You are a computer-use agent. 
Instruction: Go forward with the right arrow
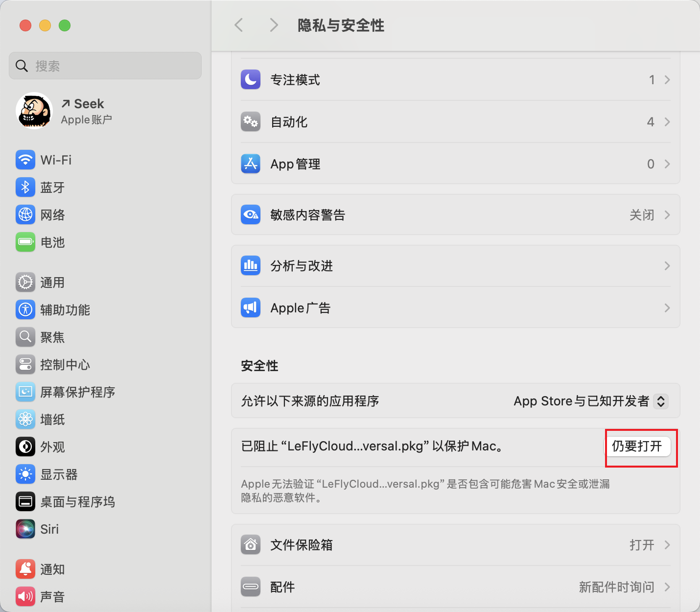pyautogui.click(x=274, y=25)
